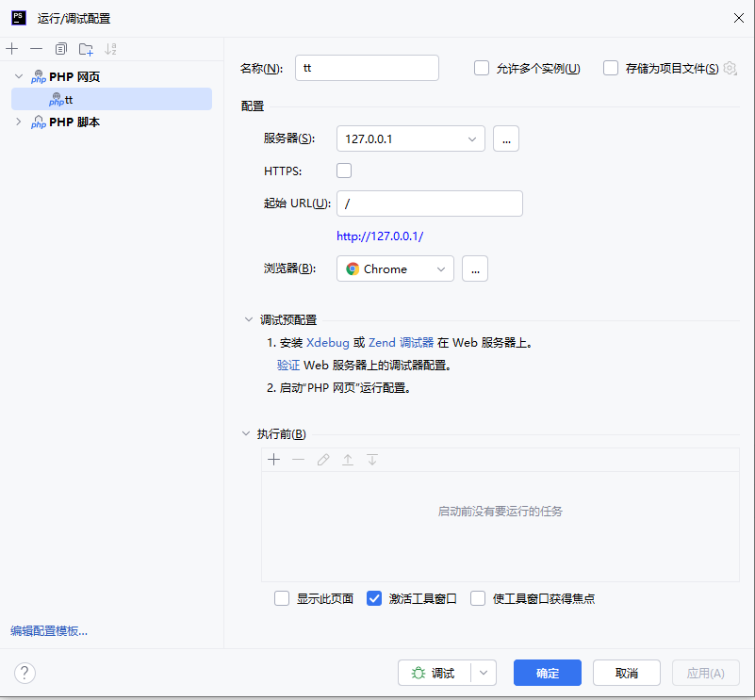Remove the selected configuration

[36, 49]
